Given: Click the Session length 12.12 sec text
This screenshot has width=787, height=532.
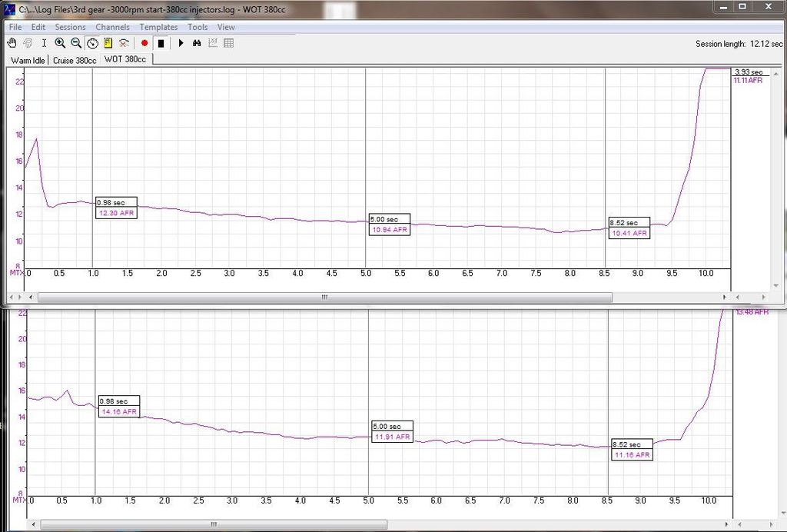Looking at the screenshot, I should click(x=739, y=44).
